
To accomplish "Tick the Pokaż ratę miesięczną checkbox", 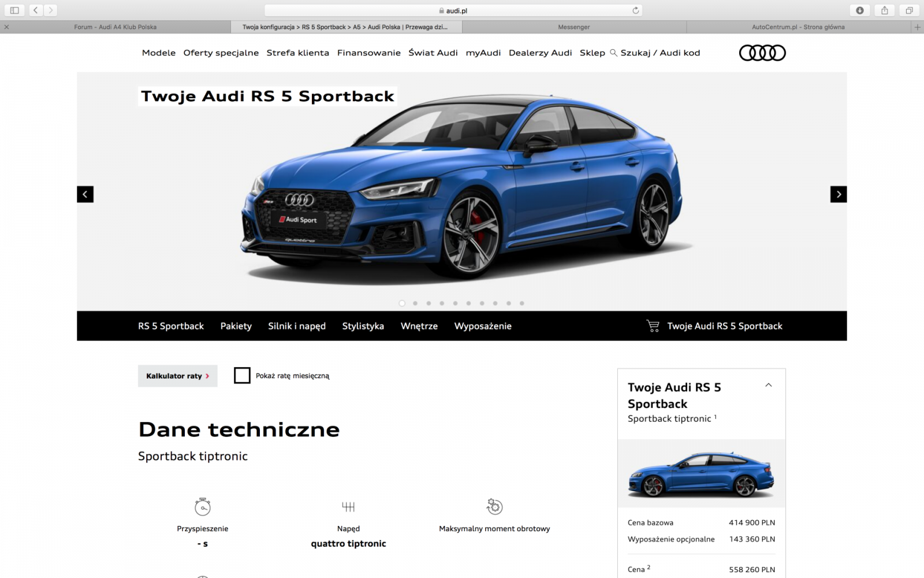I will [x=242, y=376].
